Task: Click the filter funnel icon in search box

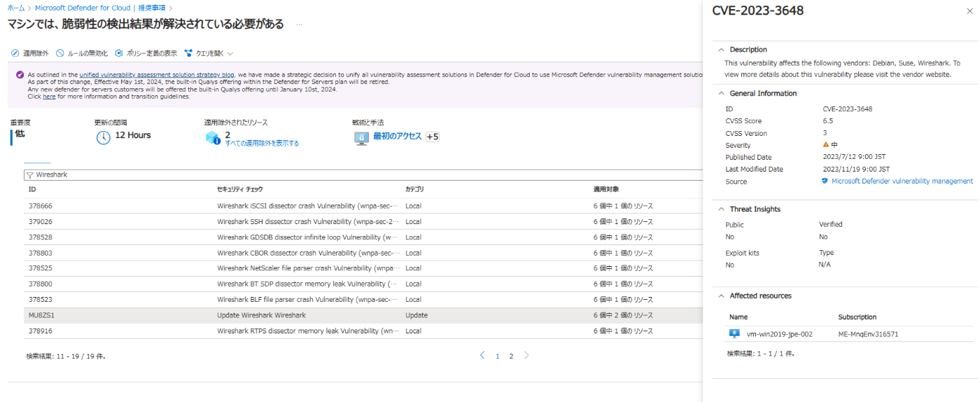Action: tap(29, 175)
